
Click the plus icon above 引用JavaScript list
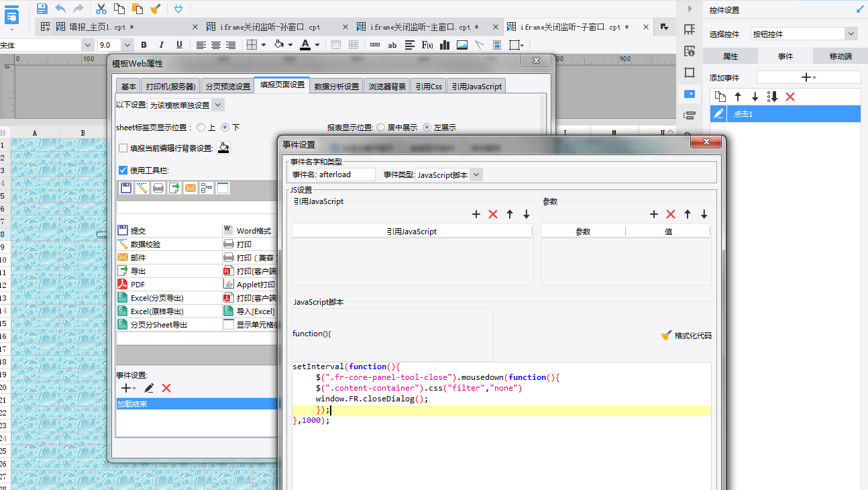pyautogui.click(x=476, y=214)
